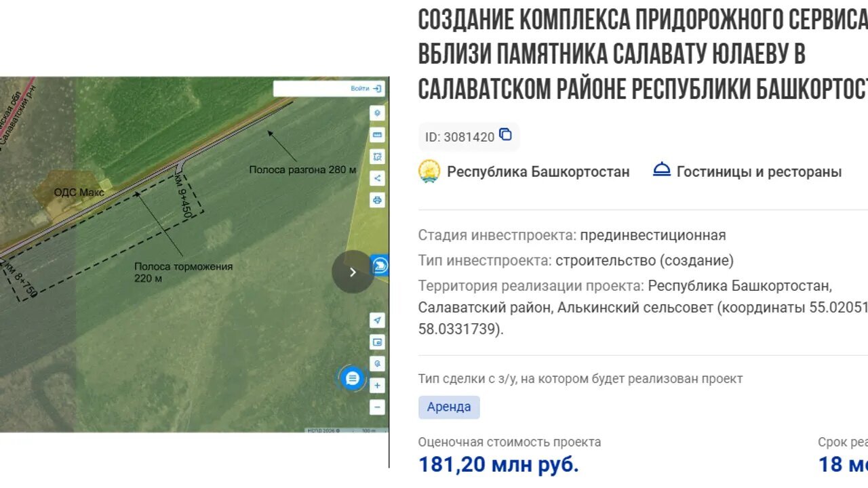
Task: Zoom in on the map
Action: 377,386
